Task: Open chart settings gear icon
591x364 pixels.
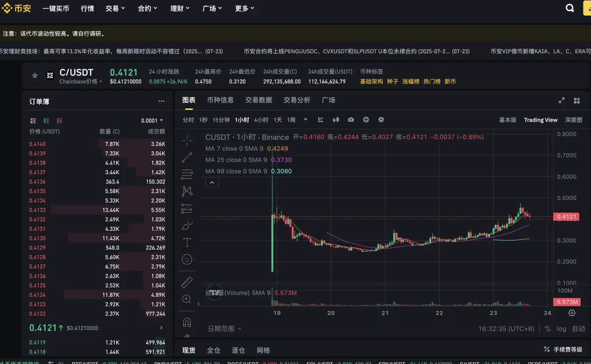Action: [381, 120]
